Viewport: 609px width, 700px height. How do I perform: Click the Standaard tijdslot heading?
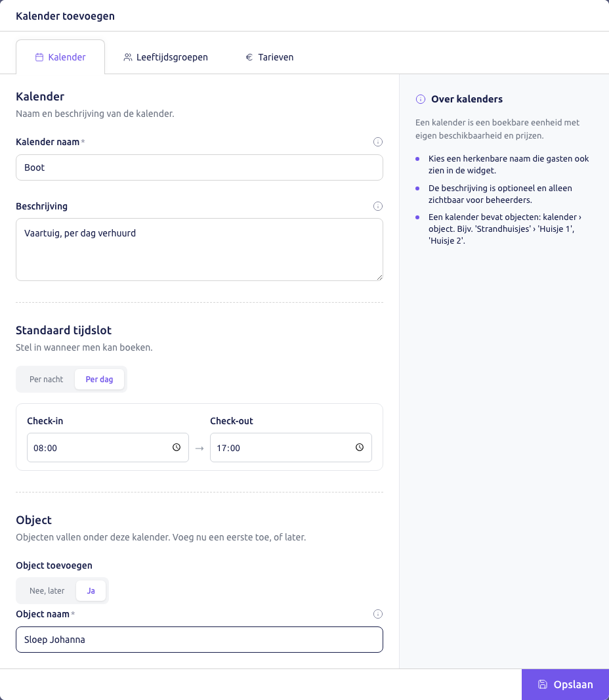64,330
